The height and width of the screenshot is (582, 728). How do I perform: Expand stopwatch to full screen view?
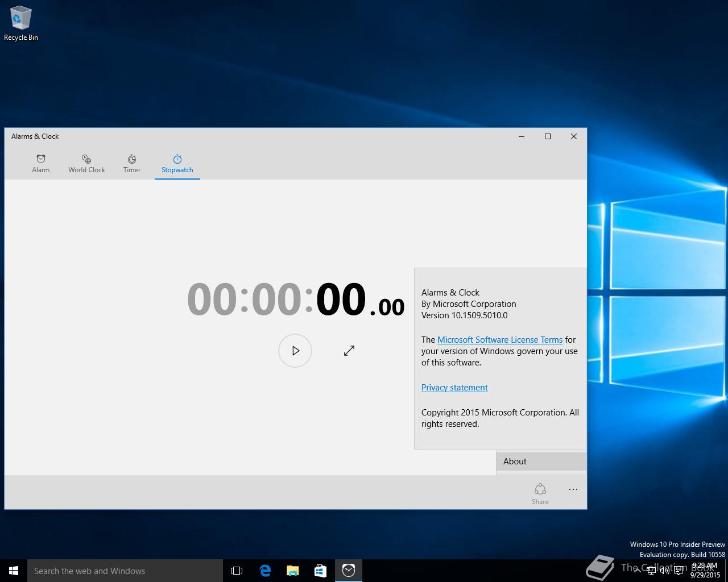pos(349,351)
